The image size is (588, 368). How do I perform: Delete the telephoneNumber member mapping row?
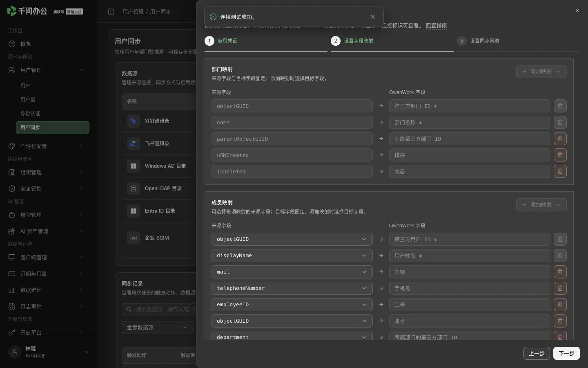(560, 288)
